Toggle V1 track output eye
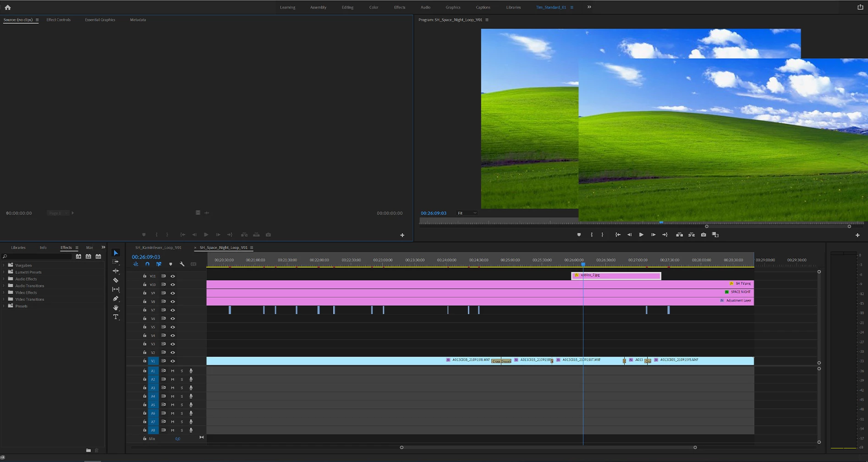 point(173,361)
